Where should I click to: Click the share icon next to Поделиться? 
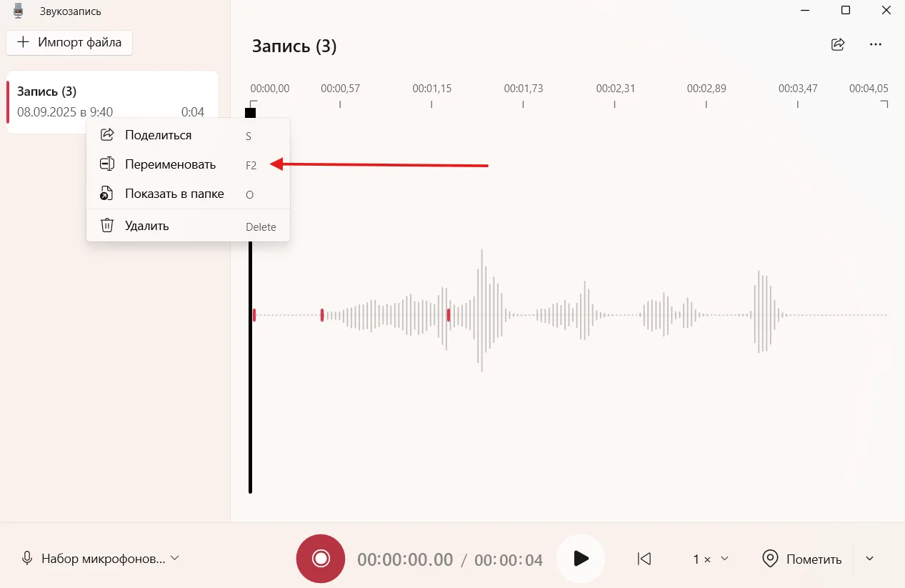[106, 135]
